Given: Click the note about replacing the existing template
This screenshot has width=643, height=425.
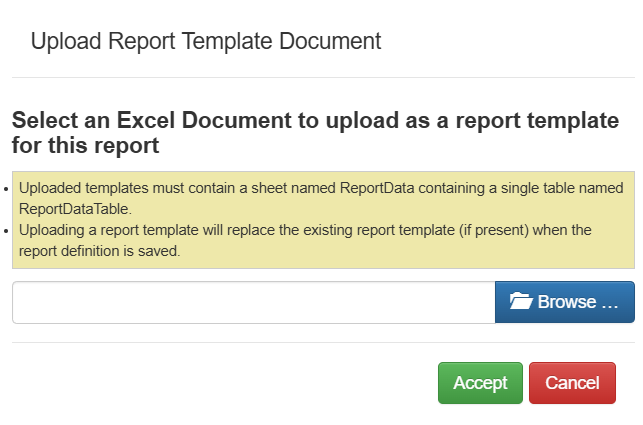Looking at the screenshot, I should (305, 240).
